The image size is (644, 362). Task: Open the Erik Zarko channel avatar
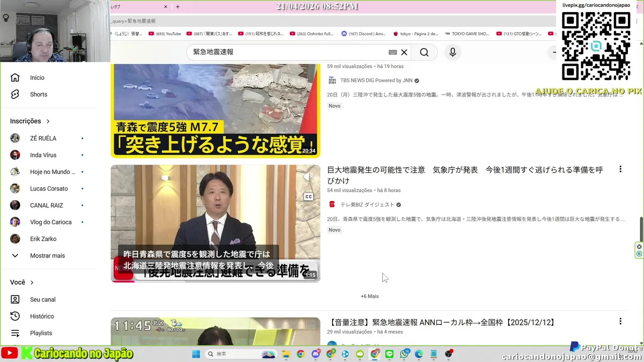point(15,239)
